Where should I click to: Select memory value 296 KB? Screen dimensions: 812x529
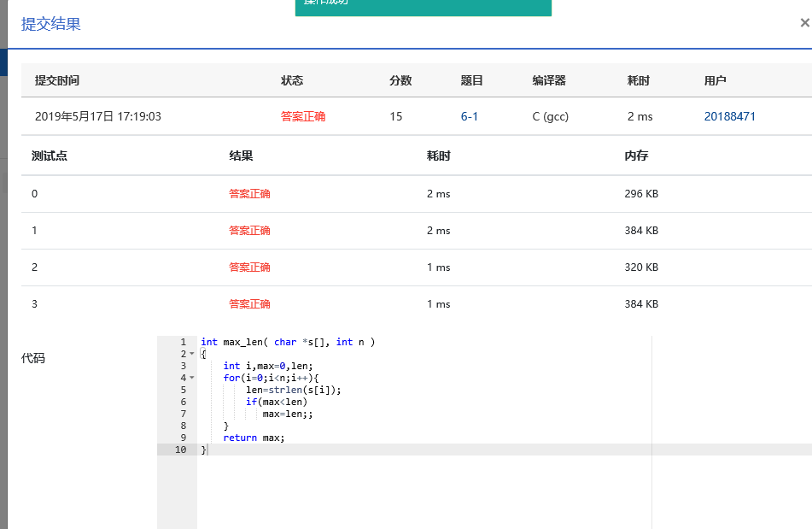click(x=641, y=194)
